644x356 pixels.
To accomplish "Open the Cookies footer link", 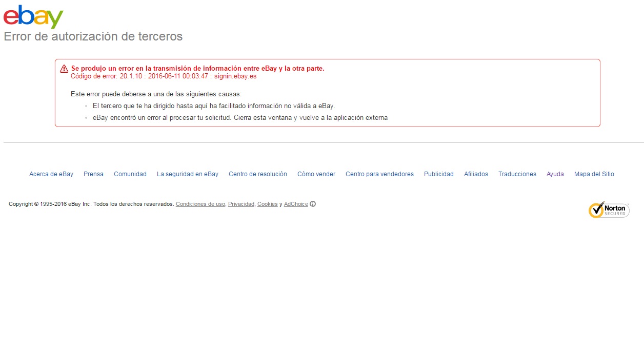I will point(268,204).
